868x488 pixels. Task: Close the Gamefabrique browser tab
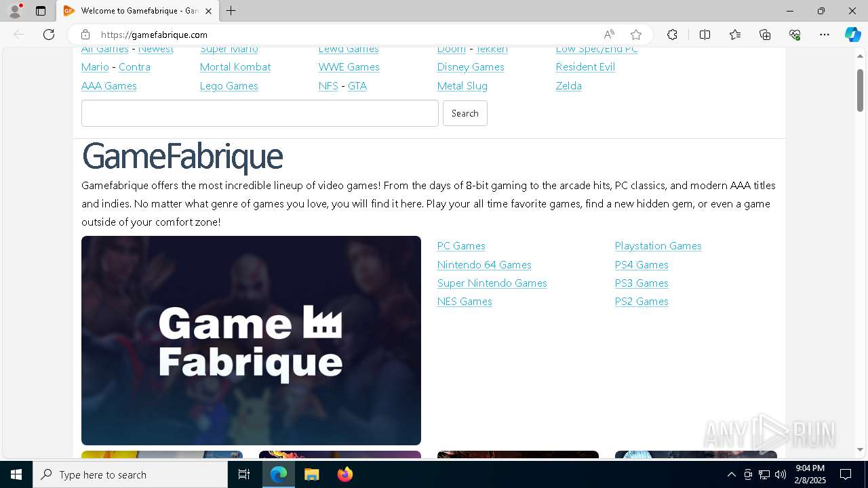tap(208, 11)
